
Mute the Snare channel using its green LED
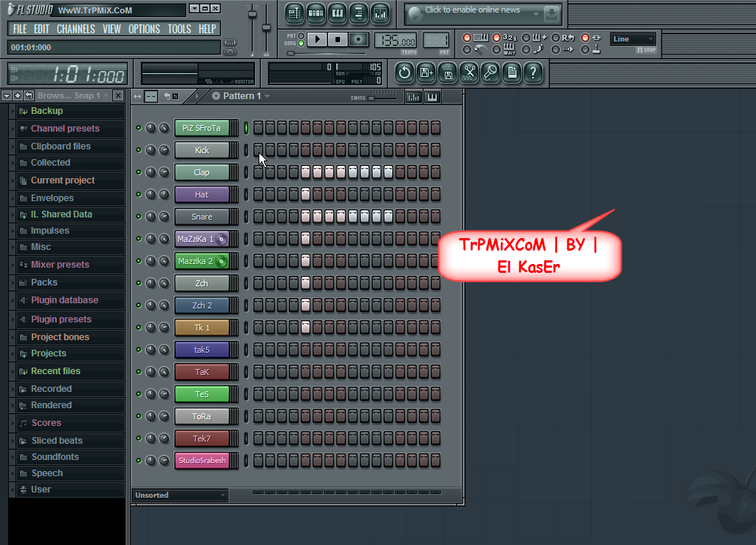(x=139, y=217)
